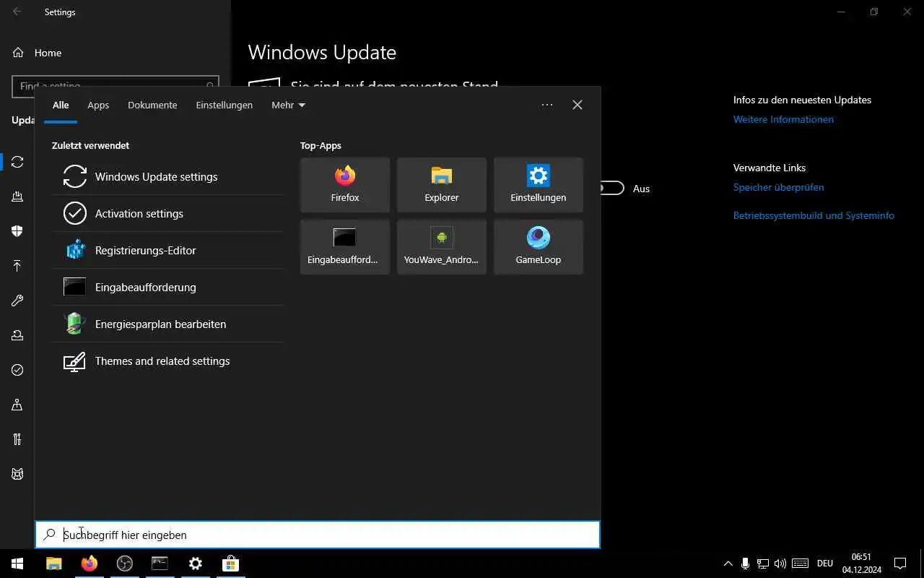Focus the Find a setting field

(115, 86)
